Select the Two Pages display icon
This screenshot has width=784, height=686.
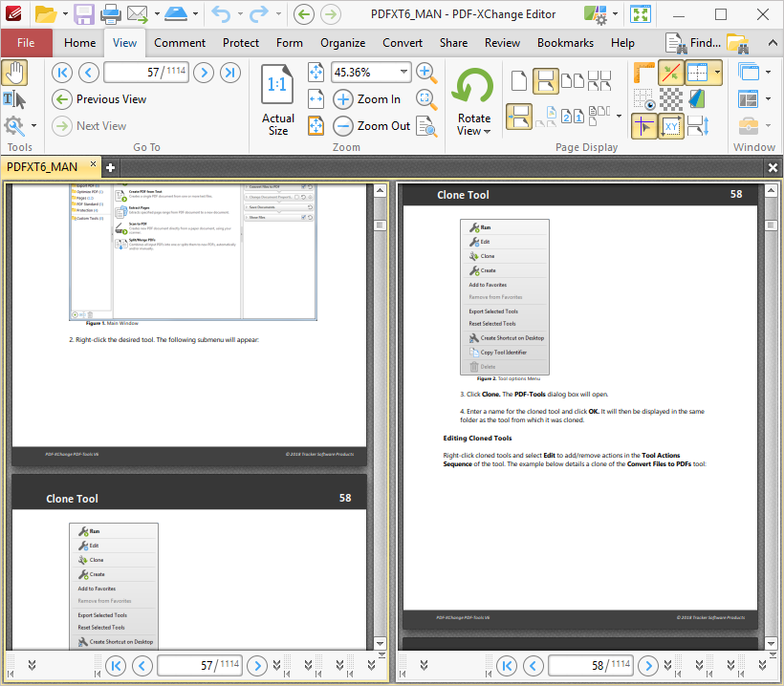click(572, 79)
